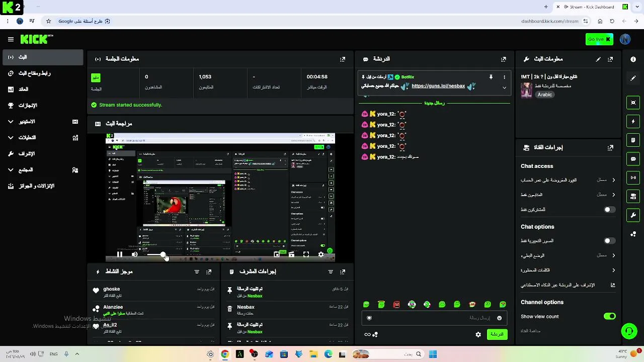Open الإنزالات و الجوائز sidebar item

pos(42,186)
